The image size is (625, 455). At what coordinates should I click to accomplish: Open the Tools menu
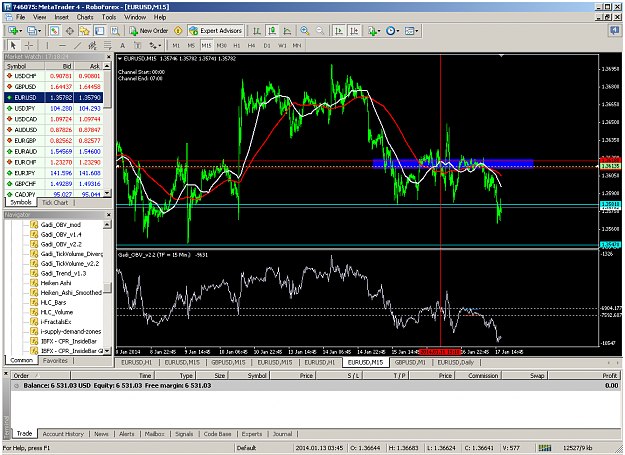click(108, 17)
